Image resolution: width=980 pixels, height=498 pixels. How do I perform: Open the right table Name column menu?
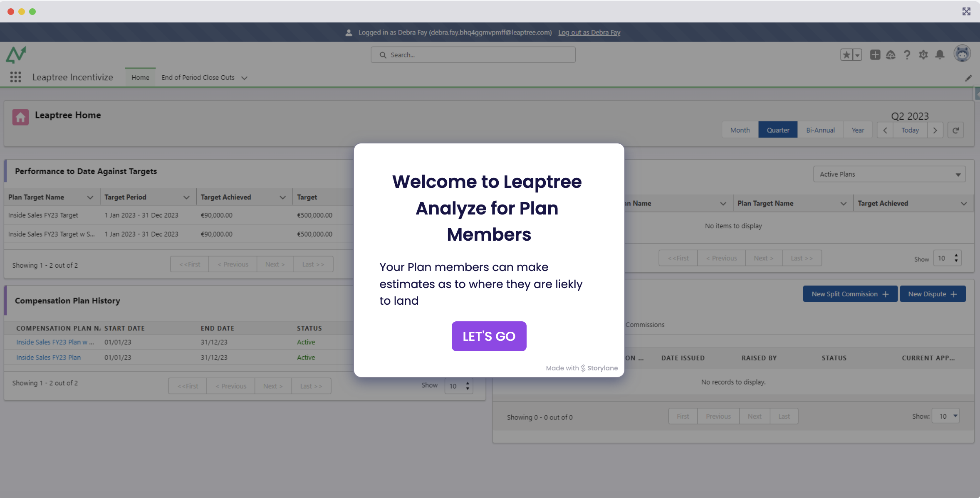(x=723, y=204)
